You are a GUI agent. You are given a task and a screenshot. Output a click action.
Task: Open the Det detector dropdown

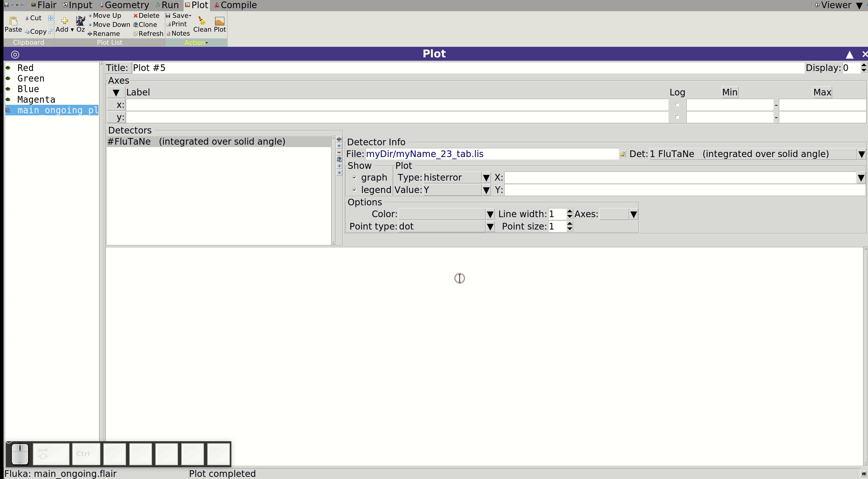pos(862,154)
